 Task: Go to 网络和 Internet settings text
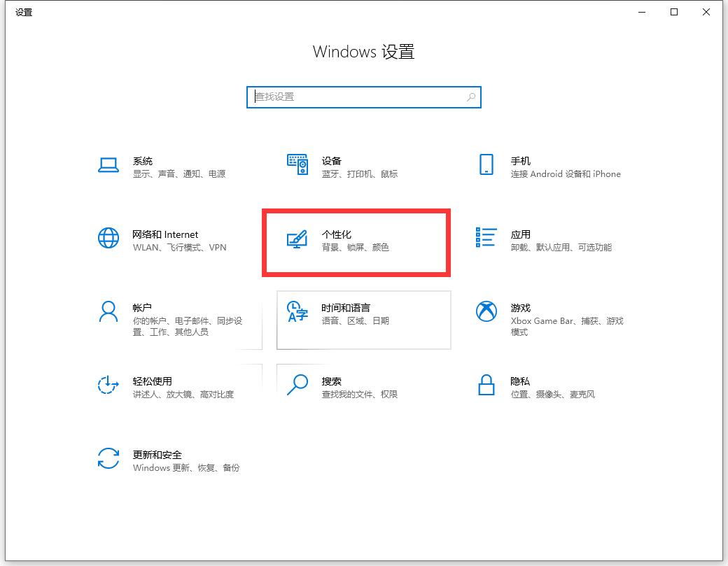165,234
